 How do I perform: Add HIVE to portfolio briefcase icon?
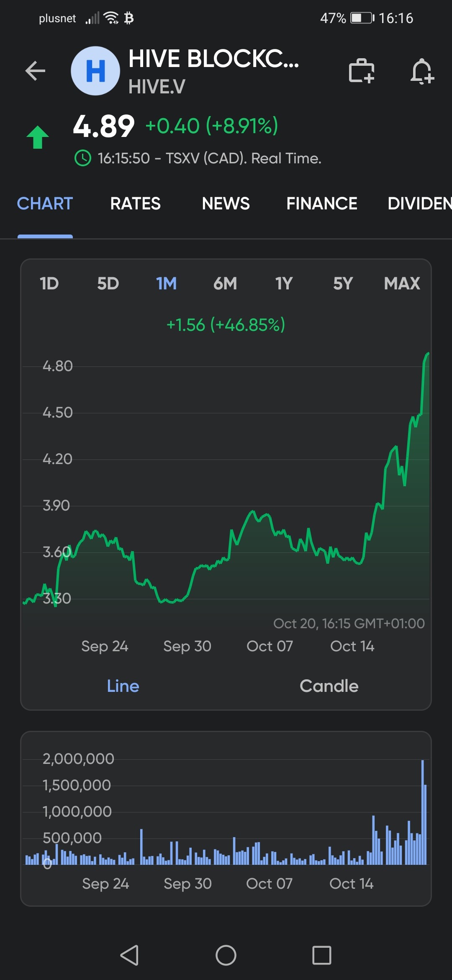click(362, 71)
